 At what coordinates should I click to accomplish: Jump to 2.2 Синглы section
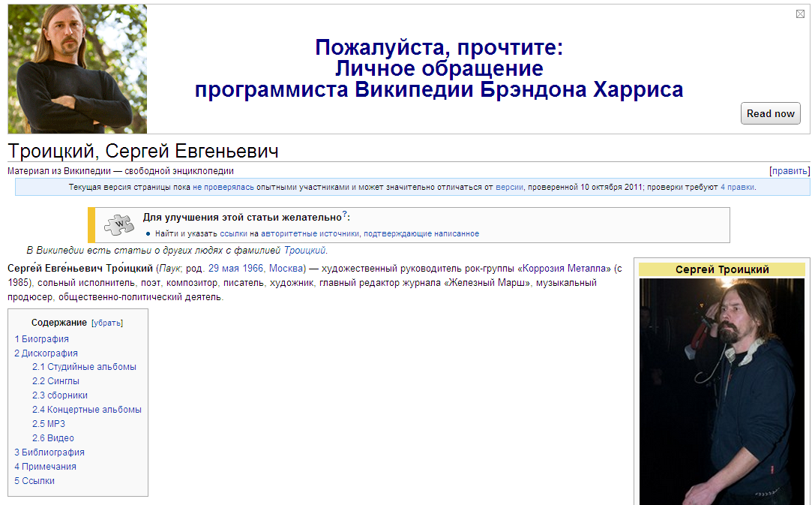(x=55, y=381)
